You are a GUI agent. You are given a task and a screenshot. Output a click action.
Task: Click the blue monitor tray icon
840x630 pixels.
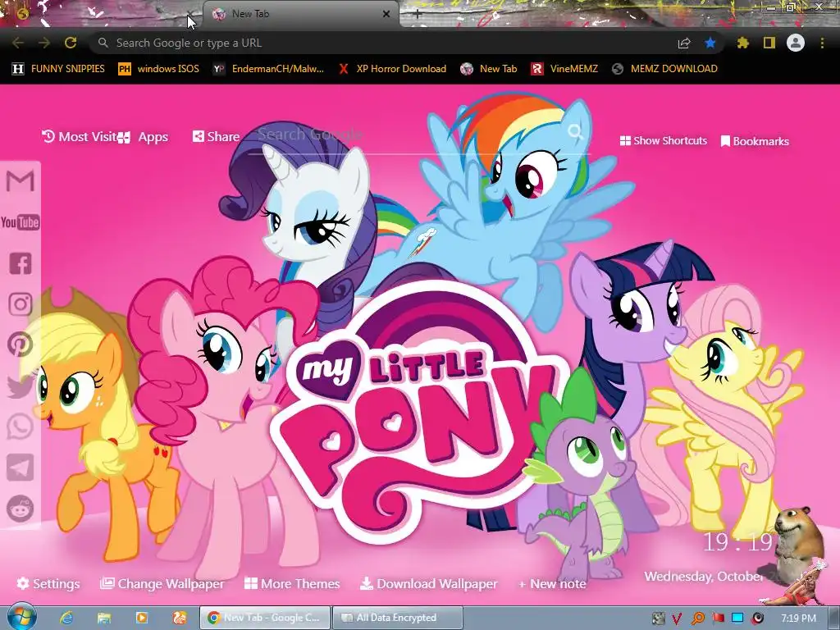coord(737,619)
